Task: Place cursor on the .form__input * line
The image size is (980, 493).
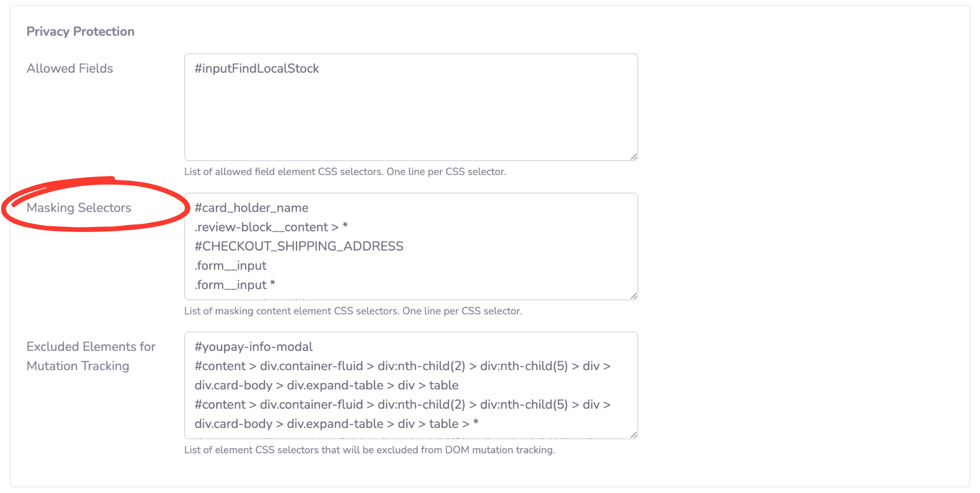Action: 234,285
